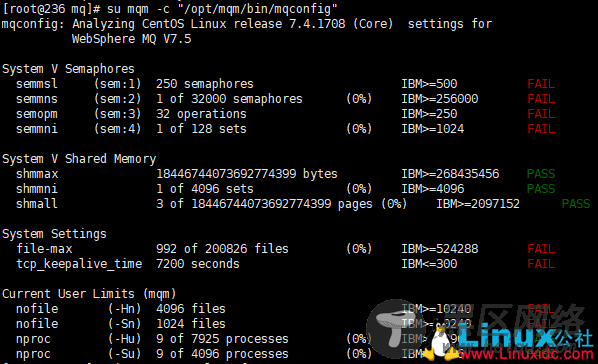Select the text "WebSphere MQ V7.5"
The image size is (598, 364).
[132, 39]
